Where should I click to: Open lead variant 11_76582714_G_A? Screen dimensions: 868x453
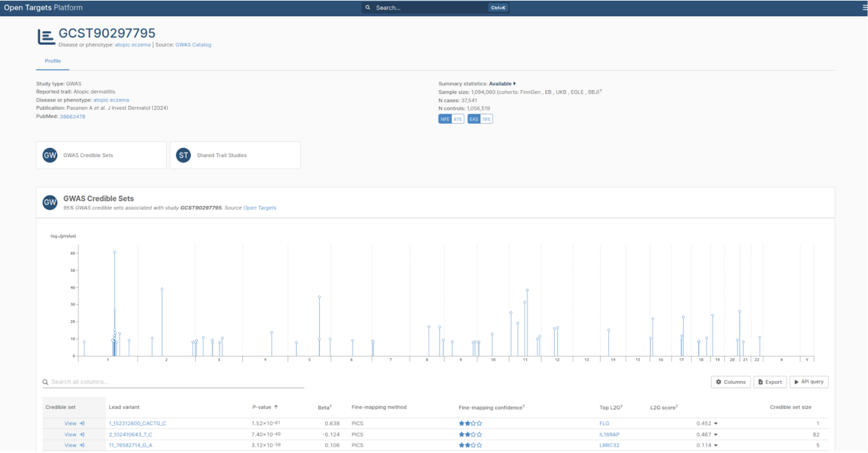pyautogui.click(x=131, y=445)
